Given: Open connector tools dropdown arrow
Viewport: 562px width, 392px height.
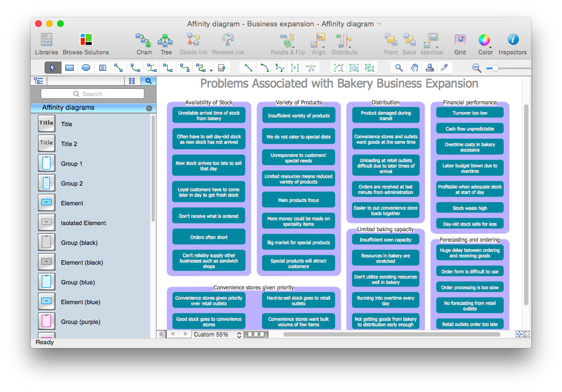Looking at the screenshot, I should click(211, 70).
